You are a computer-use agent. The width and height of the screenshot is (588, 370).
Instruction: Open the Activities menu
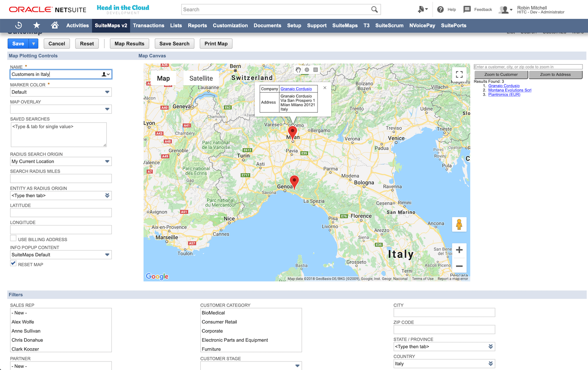point(78,25)
